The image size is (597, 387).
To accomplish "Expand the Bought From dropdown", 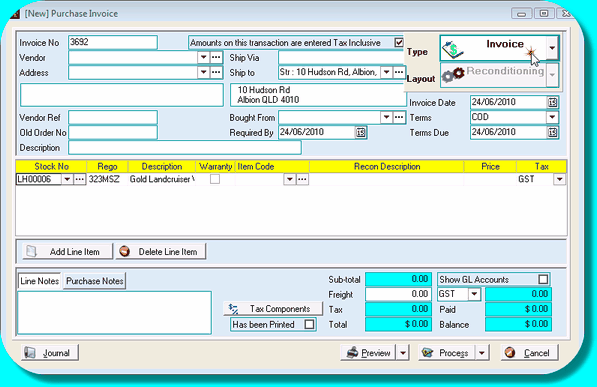I will click(386, 117).
